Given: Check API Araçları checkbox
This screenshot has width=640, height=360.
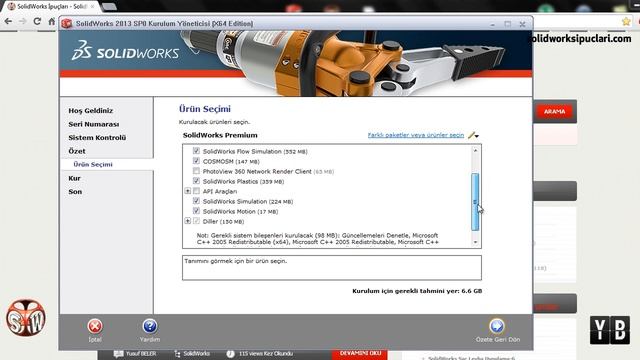Looking at the screenshot, I should [196, 191].
